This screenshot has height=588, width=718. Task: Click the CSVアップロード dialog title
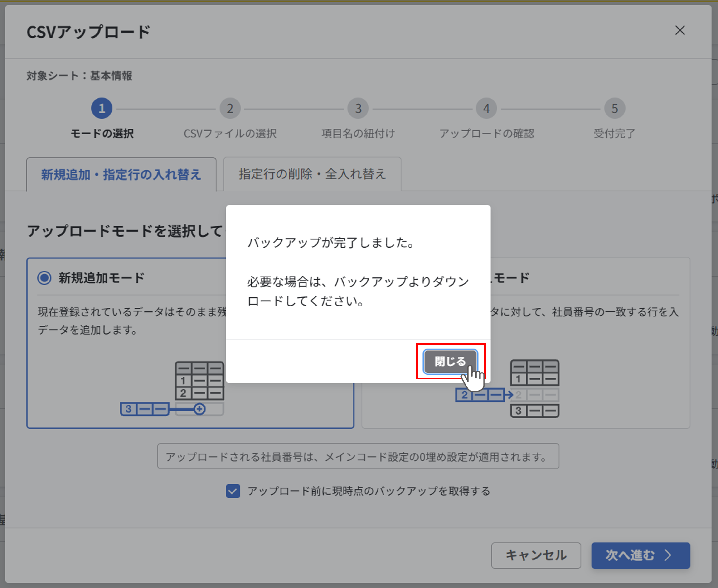tap(88, 32)
